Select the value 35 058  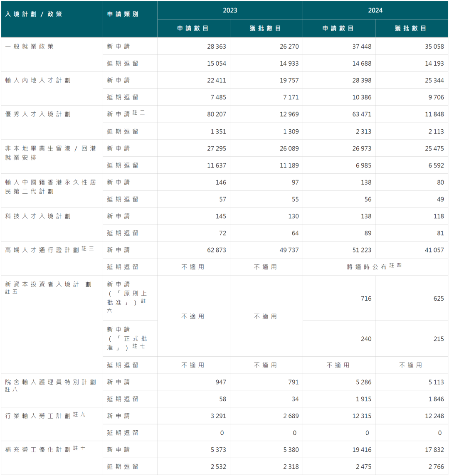pyautogui.click(x=434, y=47)
